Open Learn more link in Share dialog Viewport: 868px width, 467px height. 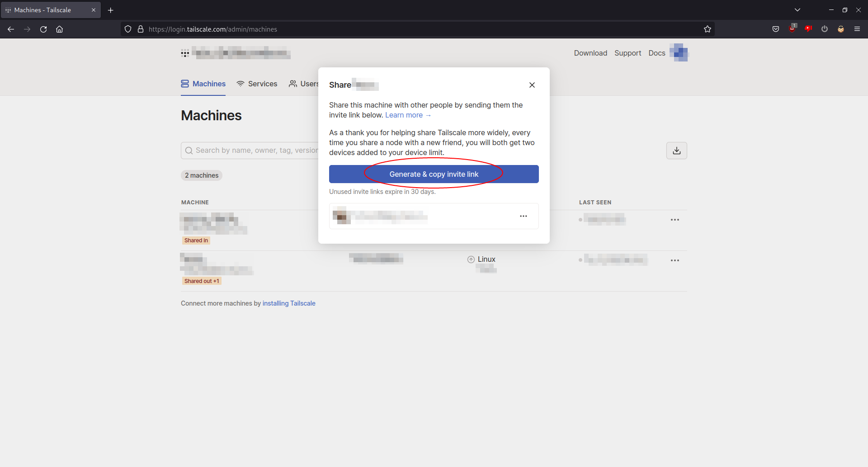click(x=408, y=115)
